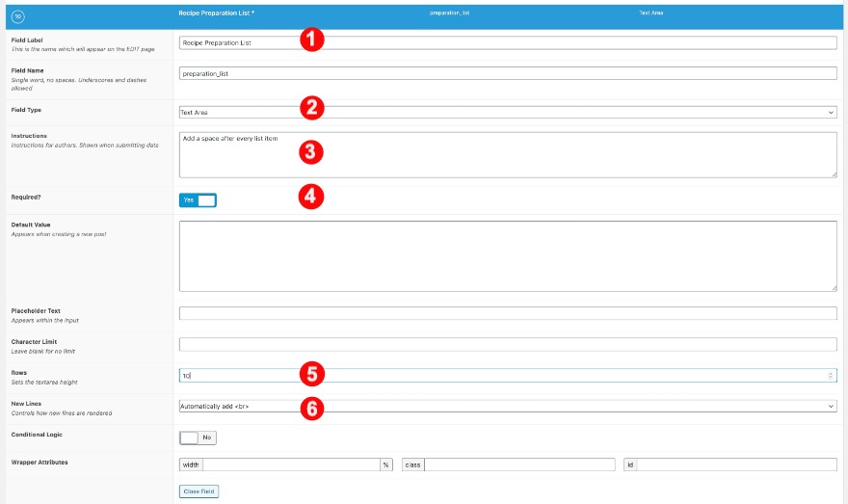Click the Close Field button

pos(199,491)
